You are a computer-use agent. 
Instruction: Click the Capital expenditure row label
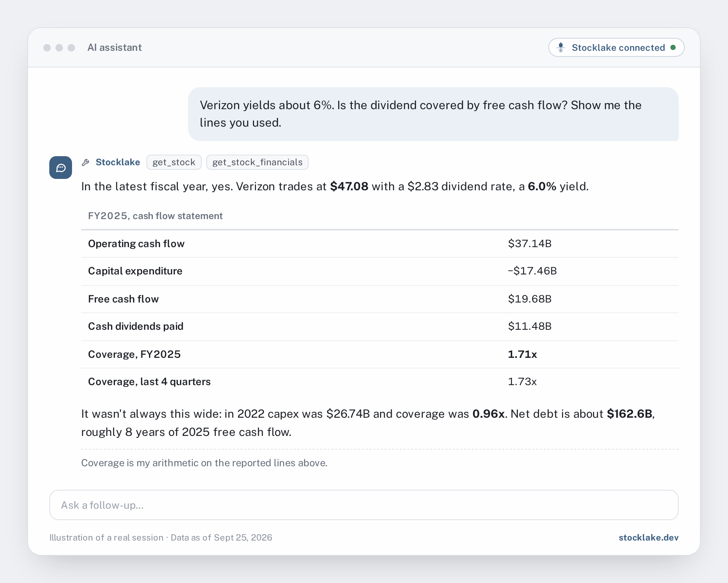pyautogui.click(x=135, y=271)
